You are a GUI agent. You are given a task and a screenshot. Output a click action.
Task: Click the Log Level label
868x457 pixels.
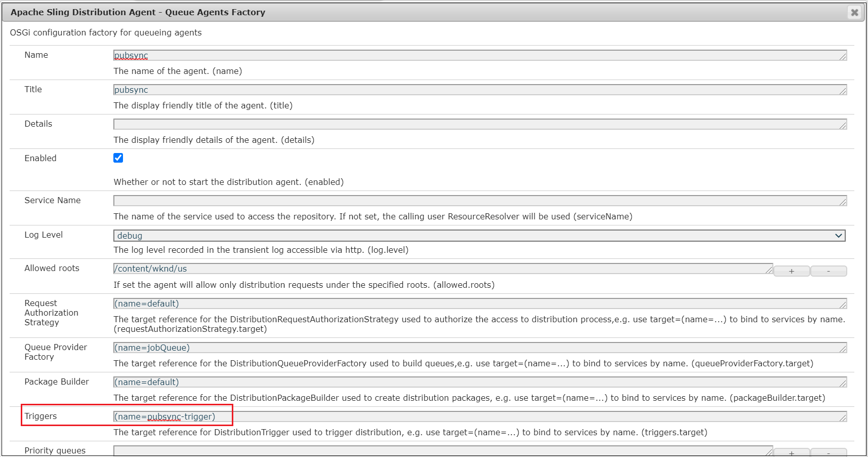(44, 235)
